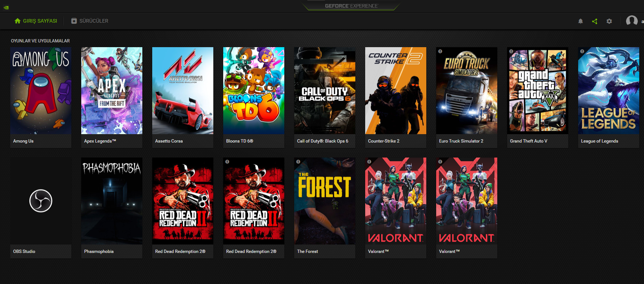Switch to the GİRİŞ SAYFASI tab
Image resolution: width=644 pixels, height=284 pixels.
36,21
